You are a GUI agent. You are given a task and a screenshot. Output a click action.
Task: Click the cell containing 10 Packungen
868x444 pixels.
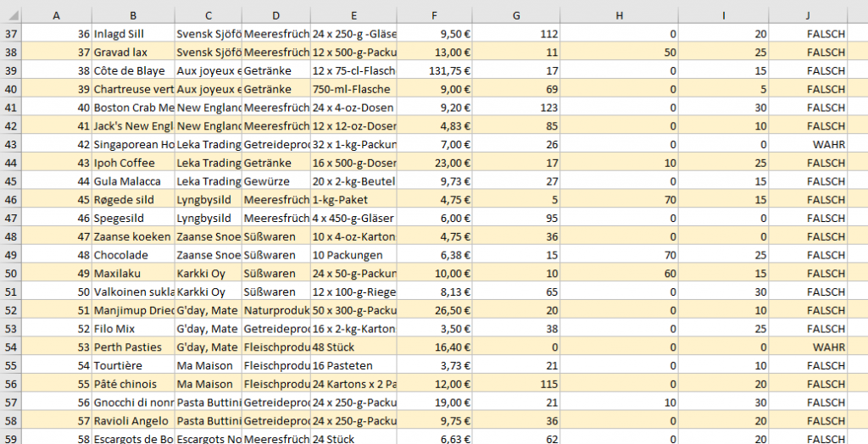coord(353,255)
